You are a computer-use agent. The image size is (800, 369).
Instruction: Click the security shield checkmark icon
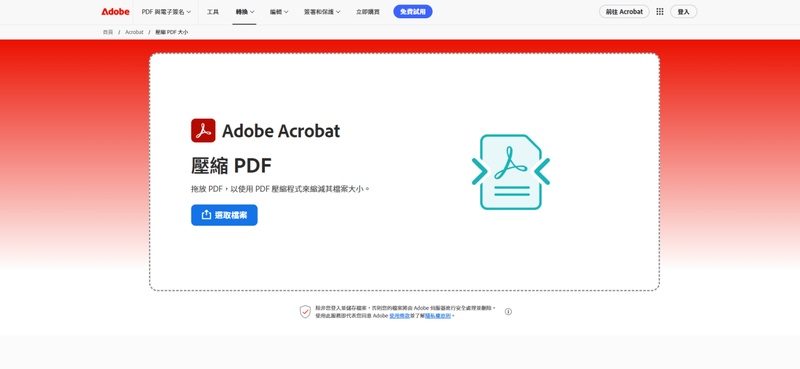305,311
